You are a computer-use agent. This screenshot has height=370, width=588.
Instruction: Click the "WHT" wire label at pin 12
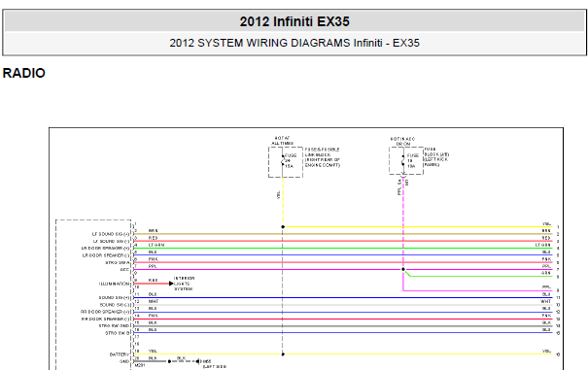click(x=154, y=301)
